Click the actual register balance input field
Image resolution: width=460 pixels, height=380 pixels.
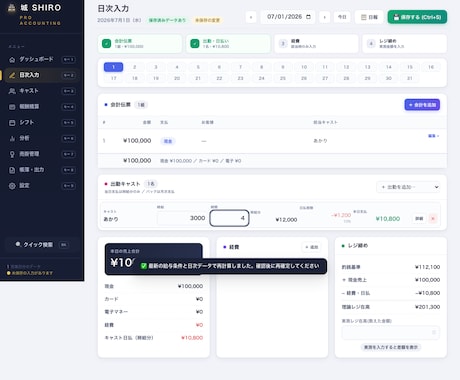390,332
